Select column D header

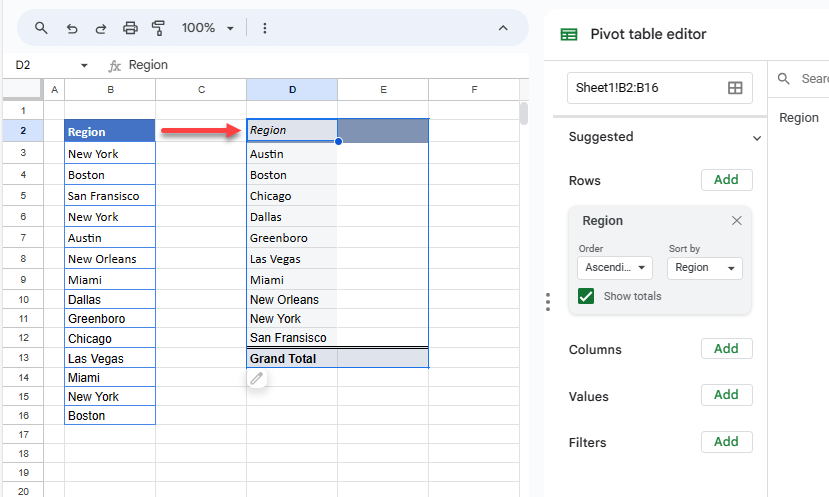tap(292, 90)
